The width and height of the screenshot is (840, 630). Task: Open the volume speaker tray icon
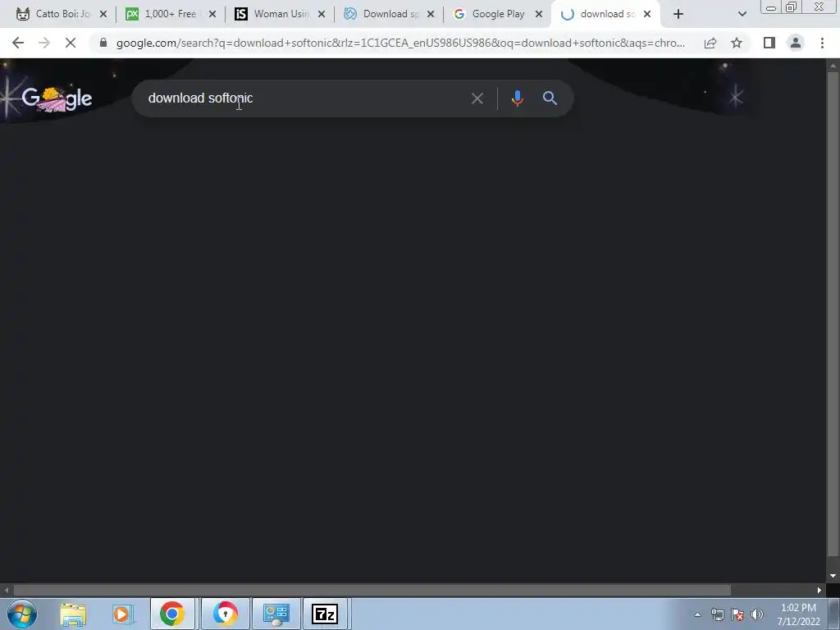(x=757, y=614)
